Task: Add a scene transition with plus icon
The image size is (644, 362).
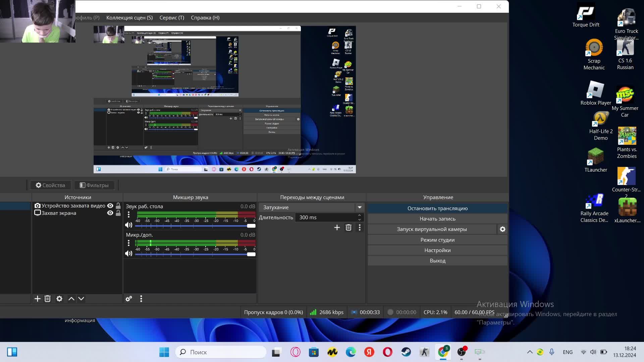Action: 337,228
